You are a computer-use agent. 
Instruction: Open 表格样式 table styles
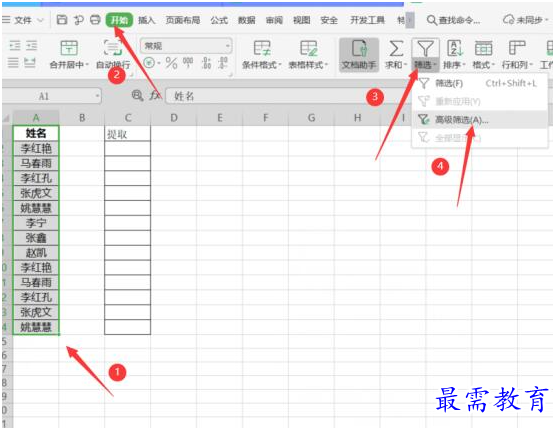pyautogui.click(x=308, y=54)
